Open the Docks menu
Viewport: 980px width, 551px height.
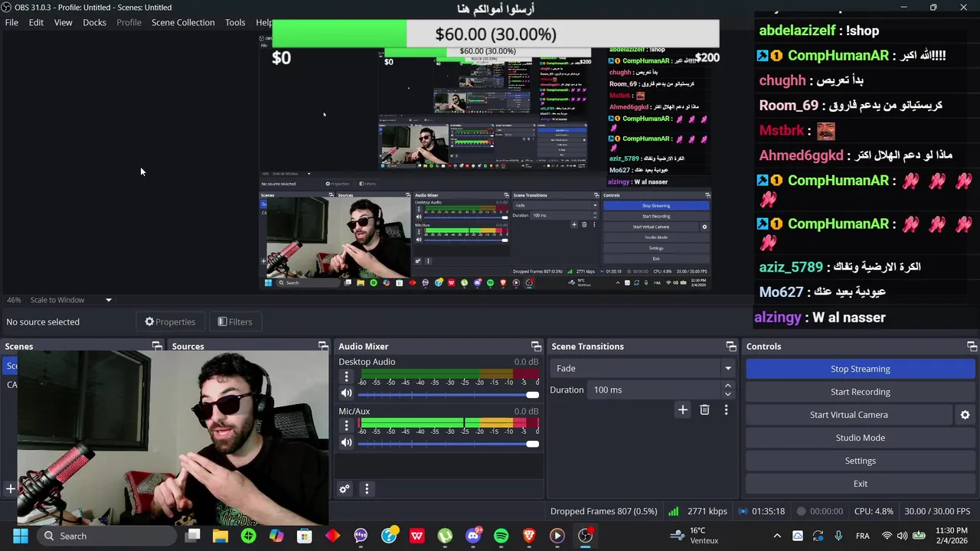point(94,22)
